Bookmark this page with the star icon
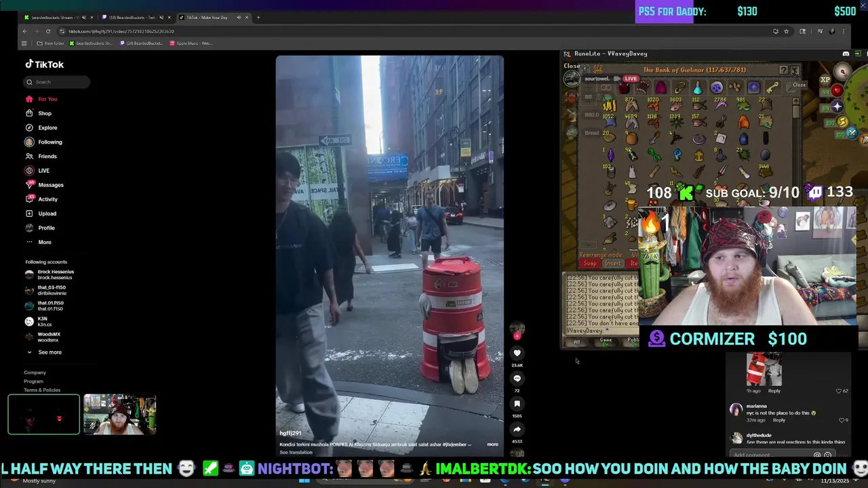 (x=786, y=31)
